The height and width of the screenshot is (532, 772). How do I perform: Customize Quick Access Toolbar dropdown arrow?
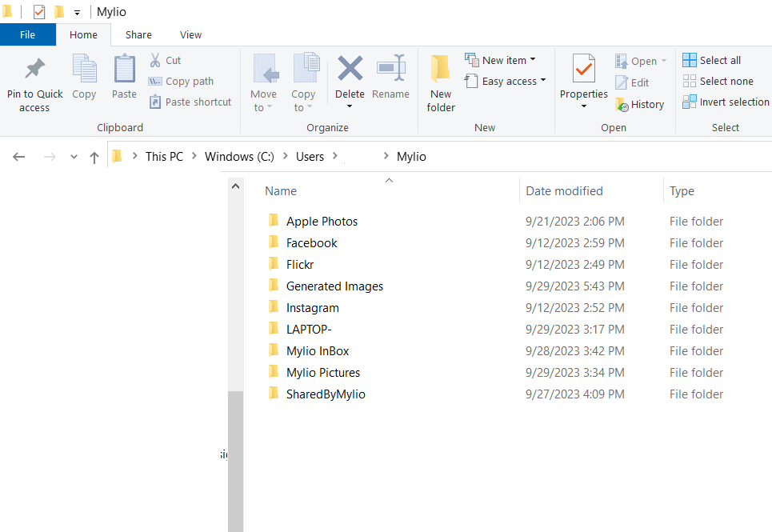78,12
